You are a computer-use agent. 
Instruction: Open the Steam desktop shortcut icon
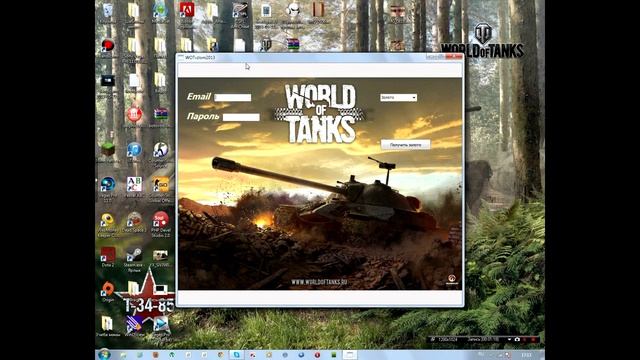tap(134, 255)
